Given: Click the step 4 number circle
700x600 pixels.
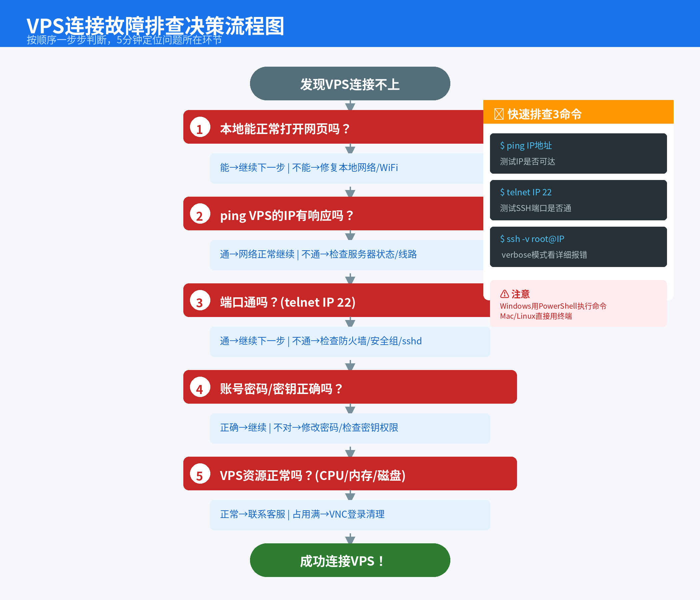Looking at the screenshot, I should tap(200, 387).
